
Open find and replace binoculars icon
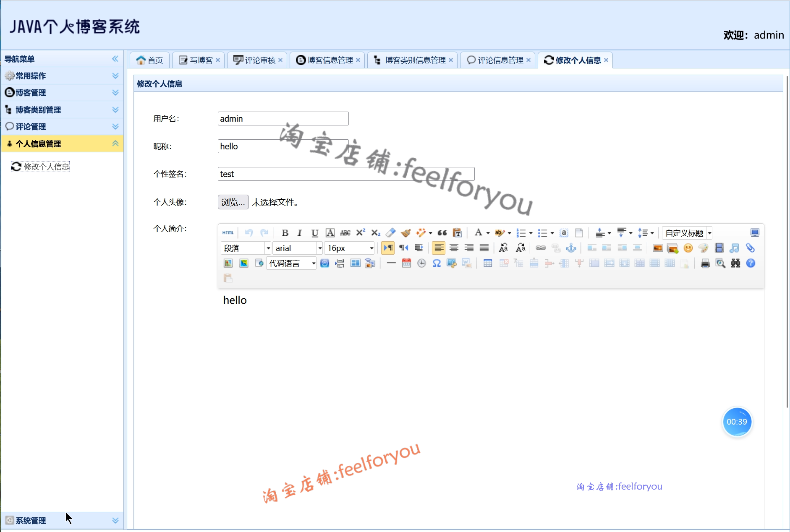(x=735, y=263)
